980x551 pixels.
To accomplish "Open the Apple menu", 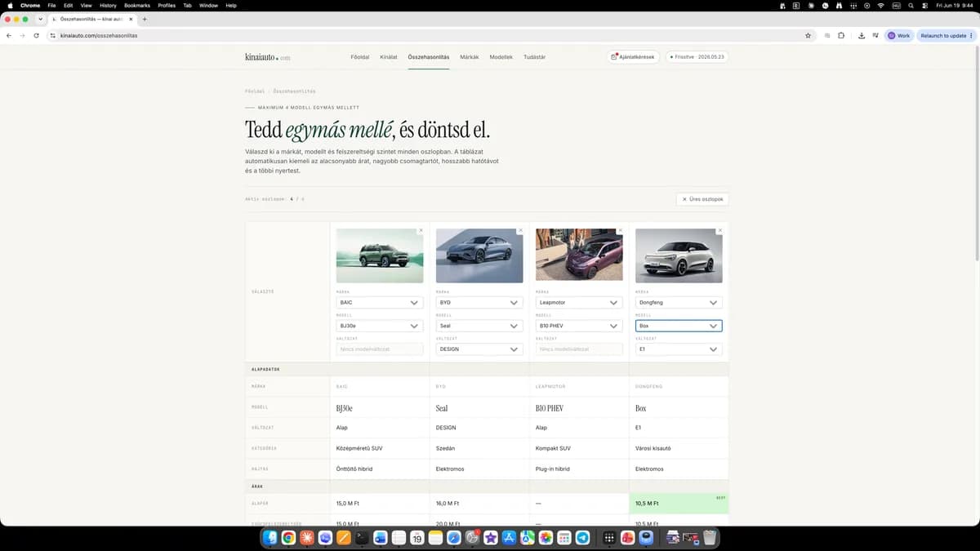I will [11, 5].
